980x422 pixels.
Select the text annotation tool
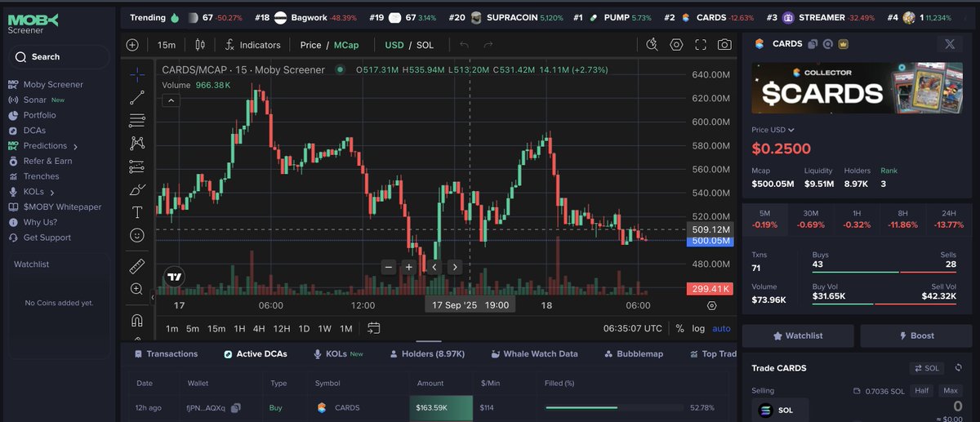pyautogui.click(x=137, y=212)
